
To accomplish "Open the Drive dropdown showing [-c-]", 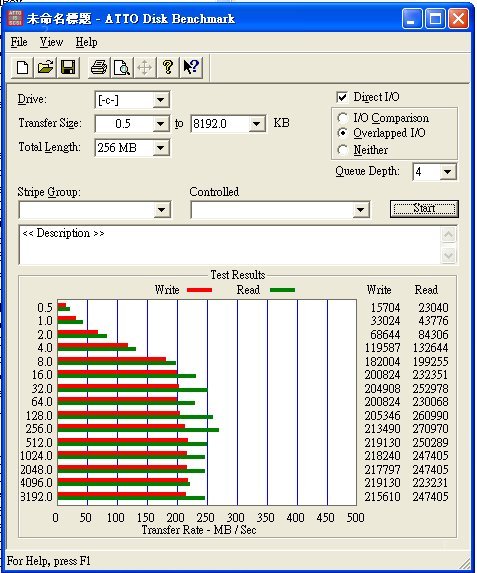I will [160, 100].
